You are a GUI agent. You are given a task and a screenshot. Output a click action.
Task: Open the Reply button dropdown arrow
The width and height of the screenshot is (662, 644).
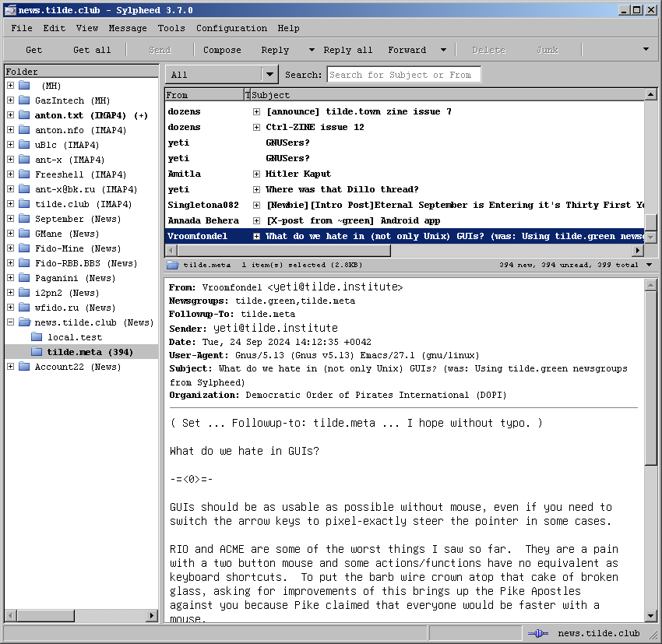click(x=312, y=50)
